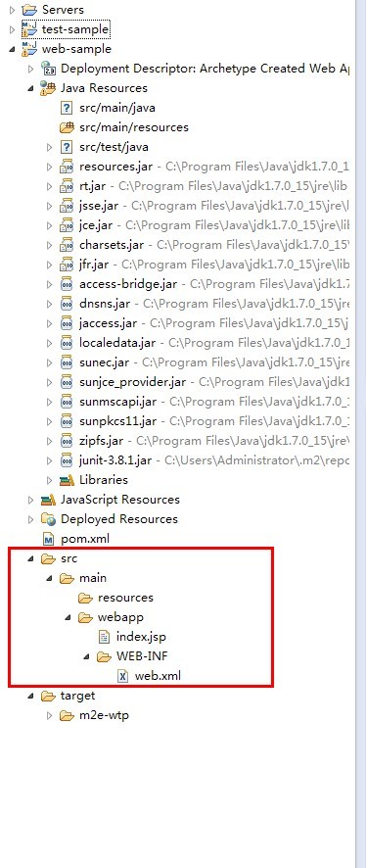Click the charsets.jar library icon

67,245
